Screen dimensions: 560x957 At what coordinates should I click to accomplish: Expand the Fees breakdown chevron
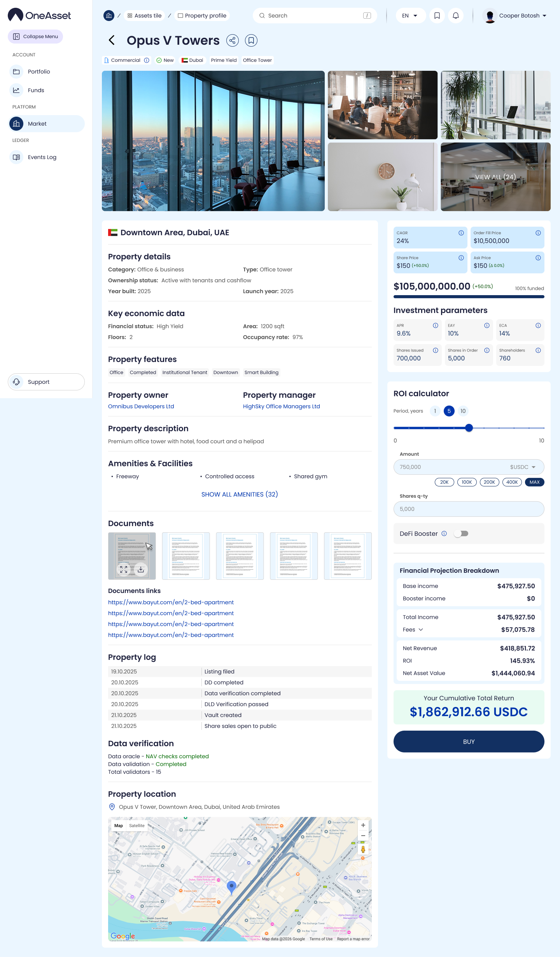(421, 630)
